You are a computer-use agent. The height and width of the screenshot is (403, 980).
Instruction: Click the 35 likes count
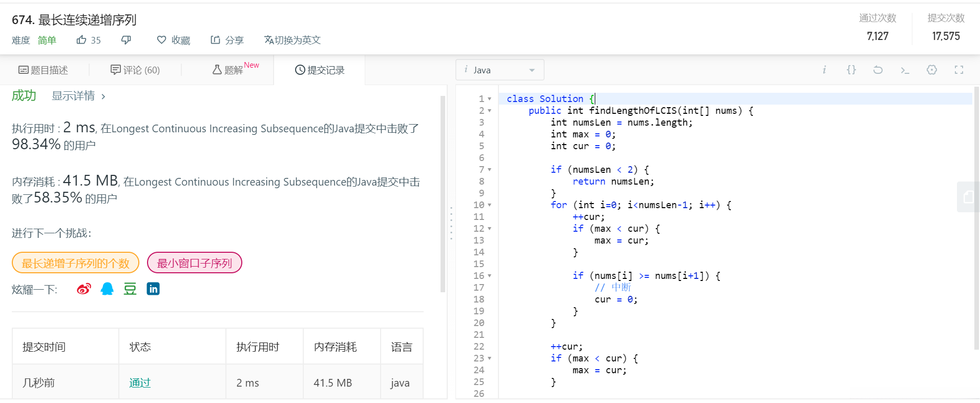point(96,41)
